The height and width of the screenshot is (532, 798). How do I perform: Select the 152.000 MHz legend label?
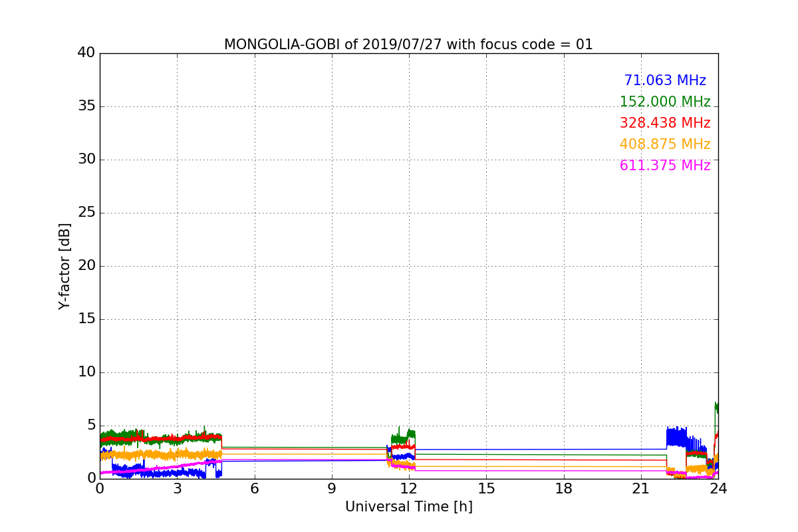(665, 102)
